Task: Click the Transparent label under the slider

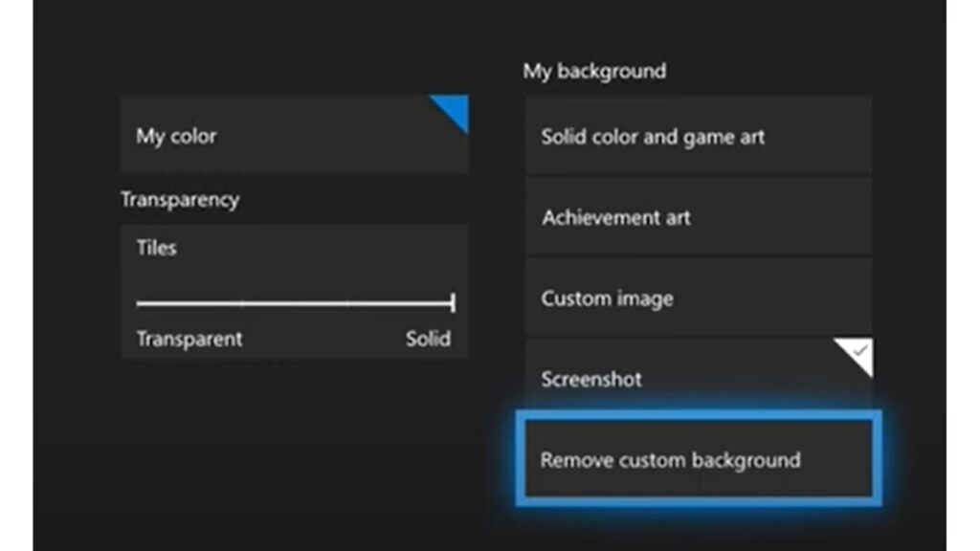Action: (189, 339)
